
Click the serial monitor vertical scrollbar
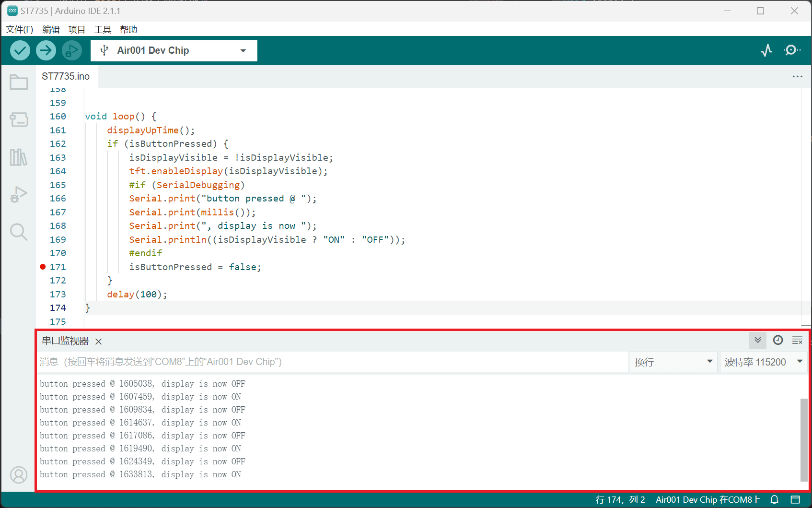(x=804, y=439)
